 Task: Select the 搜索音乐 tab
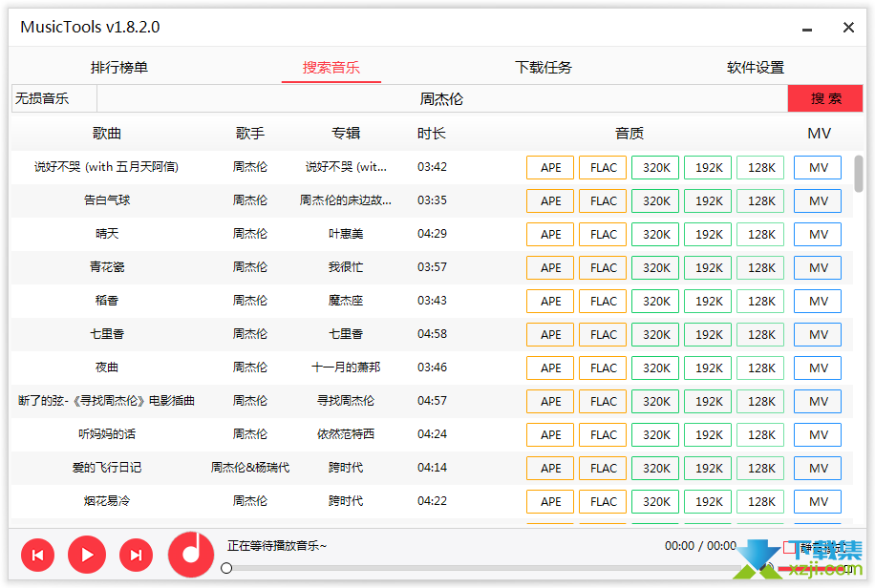tap(331, 68)
